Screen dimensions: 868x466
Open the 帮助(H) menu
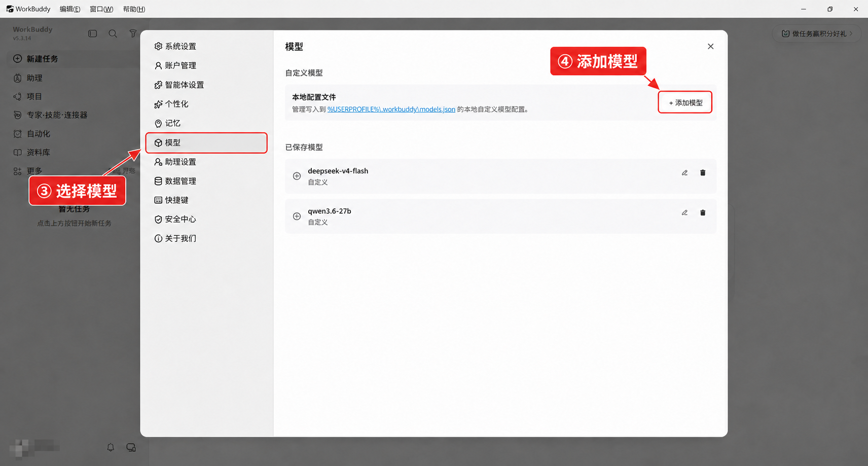coord(134,9)
